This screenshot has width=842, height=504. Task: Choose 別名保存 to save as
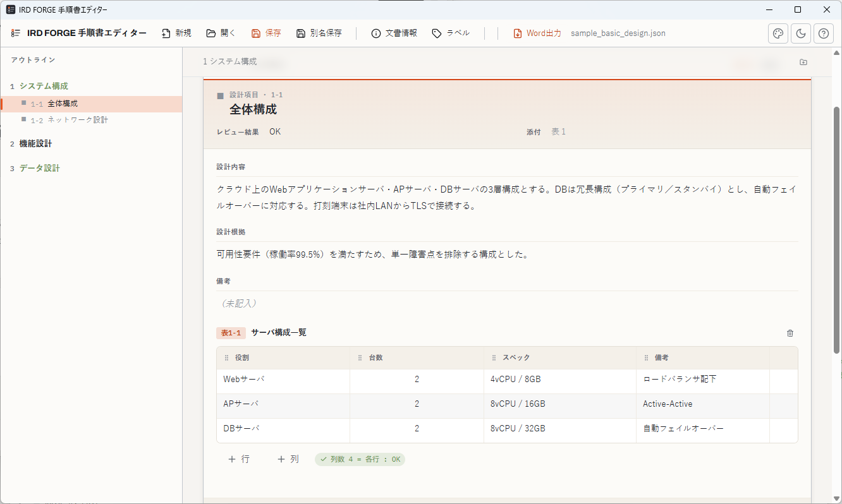(x=319, y=33)
